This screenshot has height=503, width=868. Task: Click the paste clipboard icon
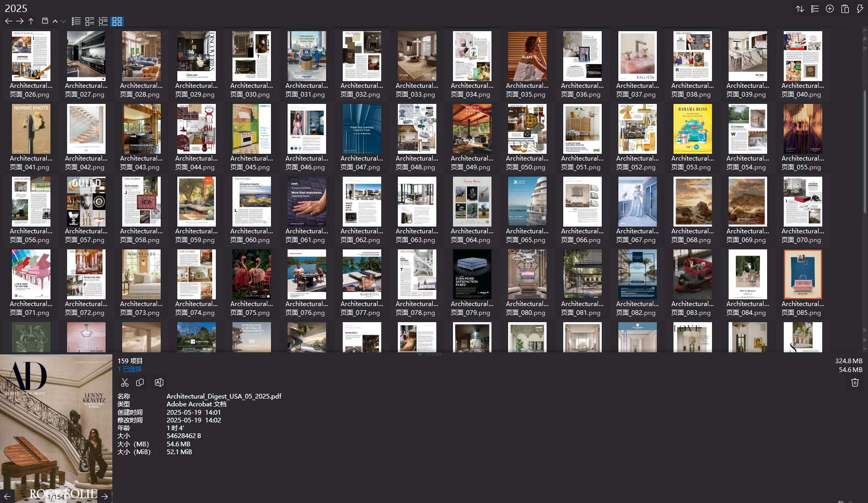(x=845, y=9)
